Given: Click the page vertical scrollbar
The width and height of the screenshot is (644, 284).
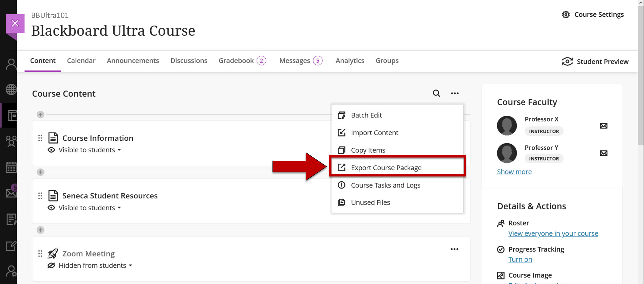Looking at the screenshot, I should point(641,75).
